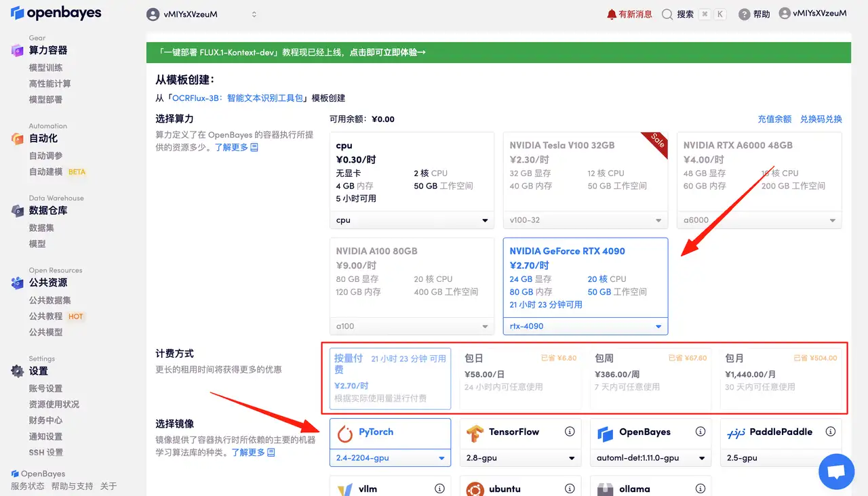868x496 pixels.
Task: Open SSH 设置 in sidebar
Action: (45, 452)
